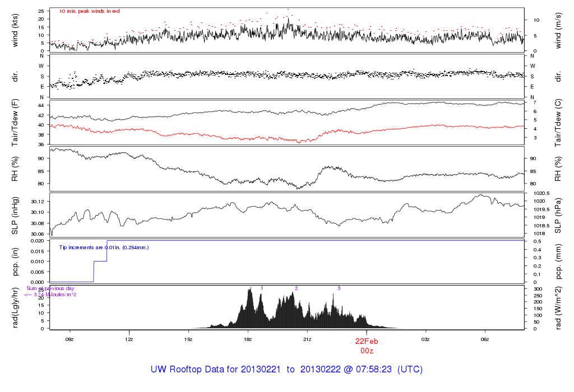The image size is (574, 392).
Task: Click the 'SLP (hPa)' axis label
Action: coord(558,216)
